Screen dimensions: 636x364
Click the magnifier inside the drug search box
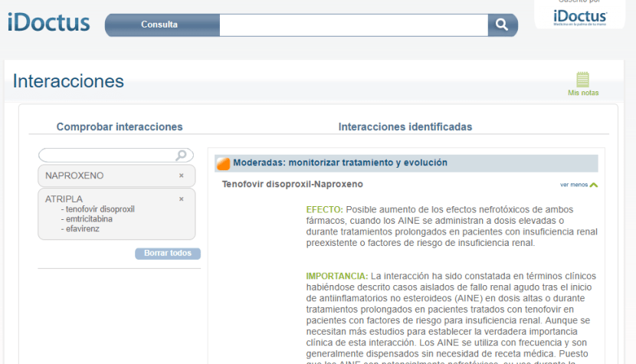pos(182,156)
